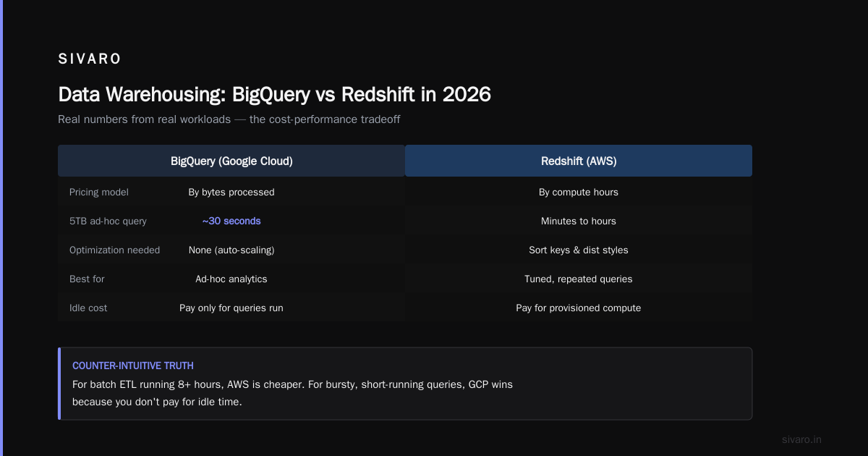Click the 'COUNTER-INTUITIVE TRUTH' callout heading

click(133, 366)
